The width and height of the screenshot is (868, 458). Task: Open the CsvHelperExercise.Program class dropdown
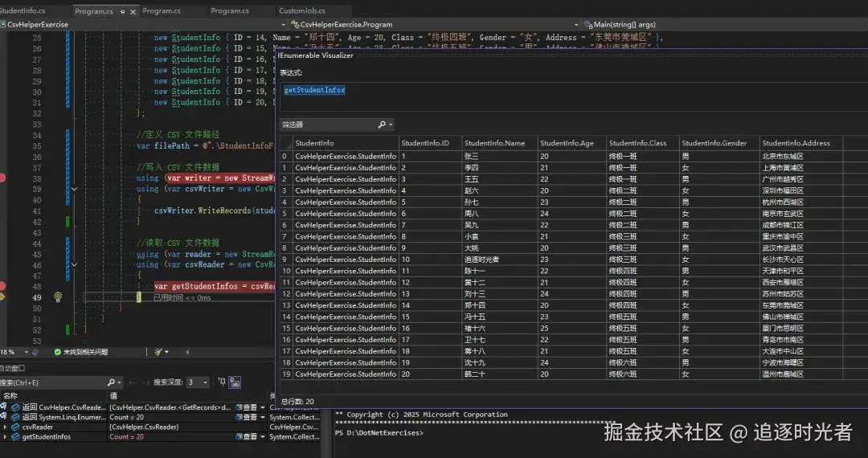point(575,25)
